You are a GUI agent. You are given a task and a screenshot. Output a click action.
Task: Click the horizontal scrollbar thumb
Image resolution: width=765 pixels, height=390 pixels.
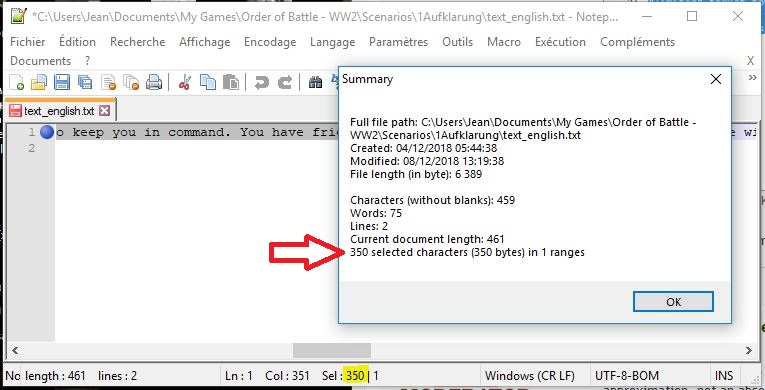332,350
